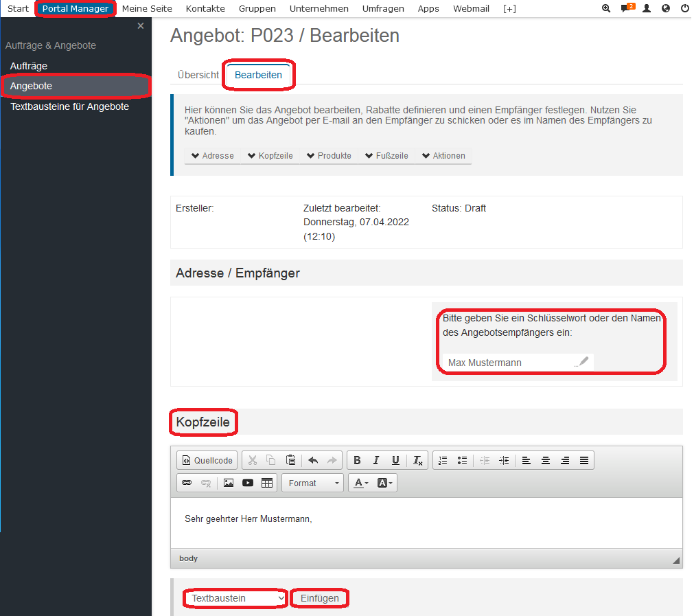694x616 pixels.
Task: Click the insert image icon
Action: 229,483
